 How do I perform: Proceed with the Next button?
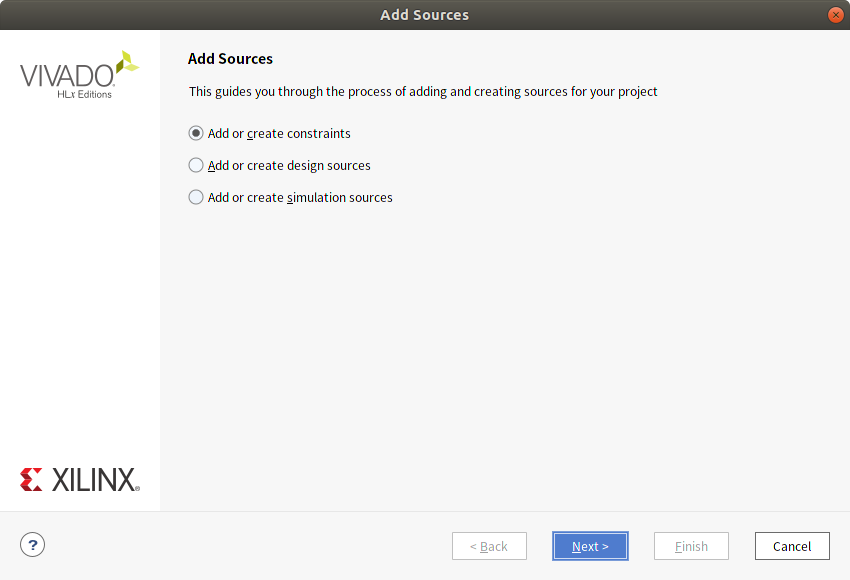pos(590,546)
